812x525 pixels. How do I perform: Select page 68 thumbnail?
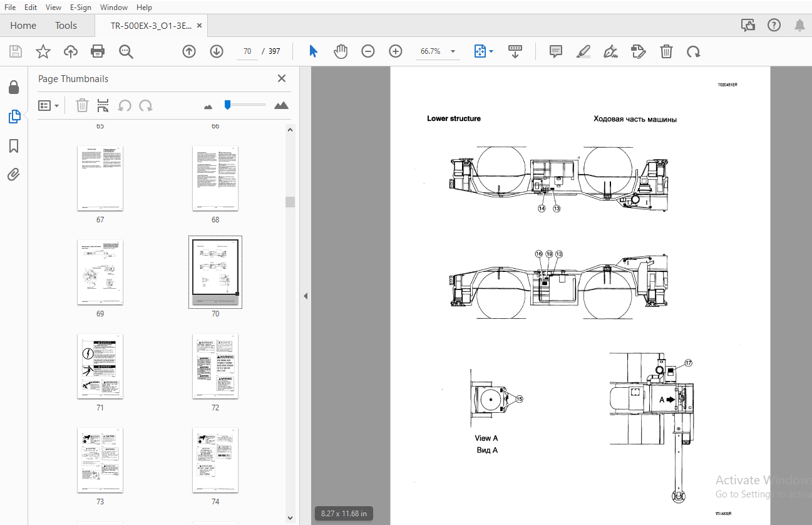click(x=215, y=179)
